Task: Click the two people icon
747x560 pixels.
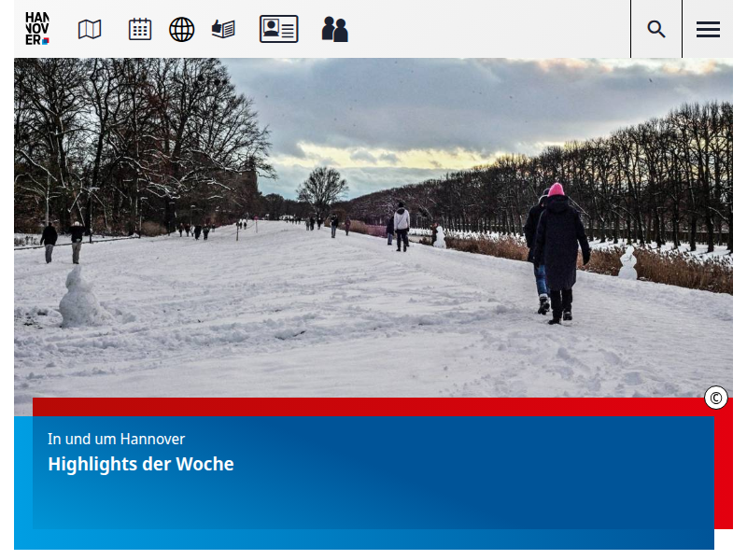Action: point(334,29)
